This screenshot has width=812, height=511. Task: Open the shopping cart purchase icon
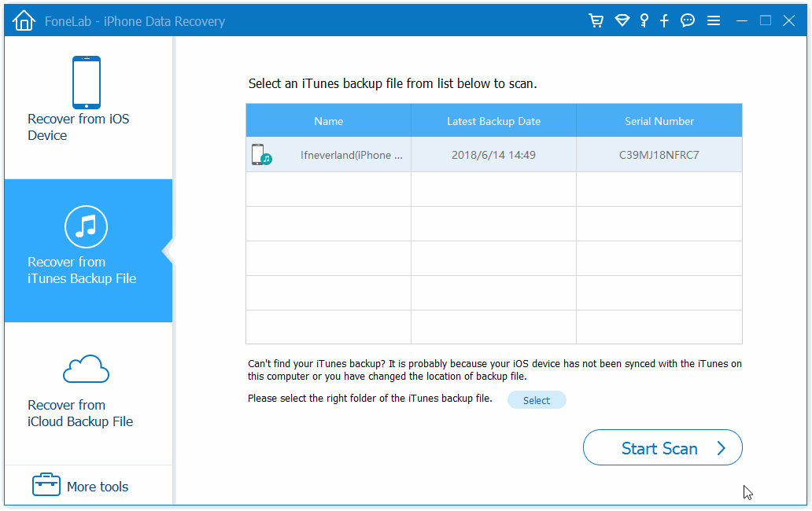(x=596, y=20)
